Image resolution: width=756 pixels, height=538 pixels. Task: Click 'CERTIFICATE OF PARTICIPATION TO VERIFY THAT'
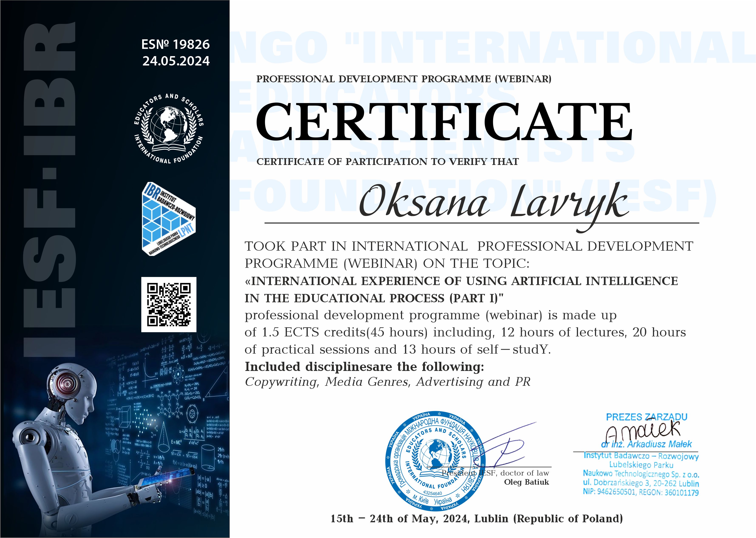[x=387, y=162]
